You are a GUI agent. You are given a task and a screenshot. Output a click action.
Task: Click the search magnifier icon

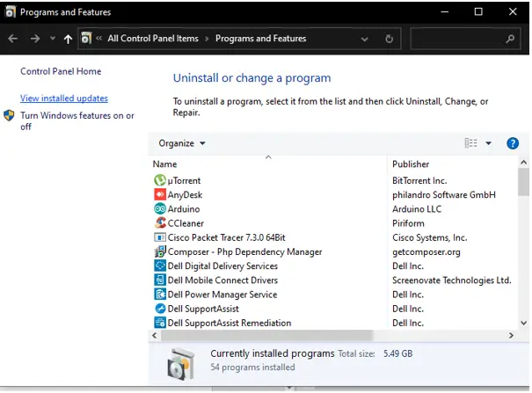click(510, 39)
